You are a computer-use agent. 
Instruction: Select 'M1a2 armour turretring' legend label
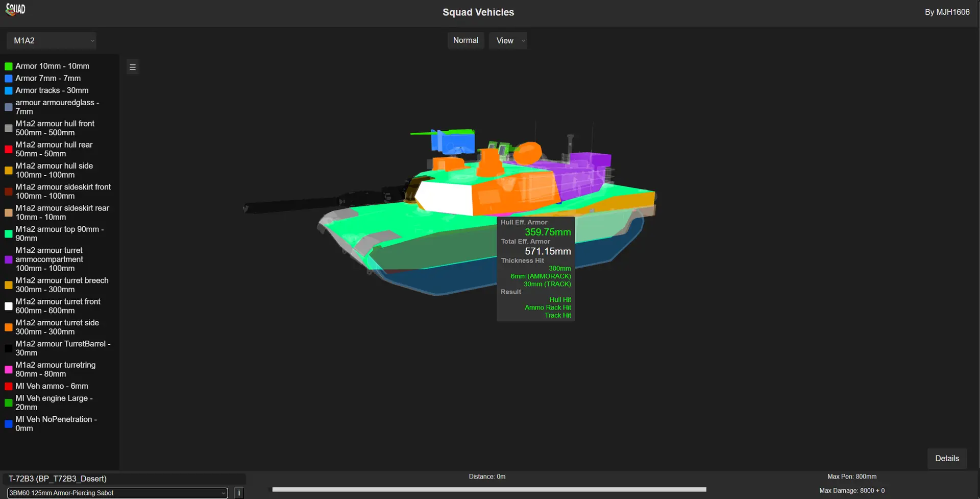click(x=55, y=369)
